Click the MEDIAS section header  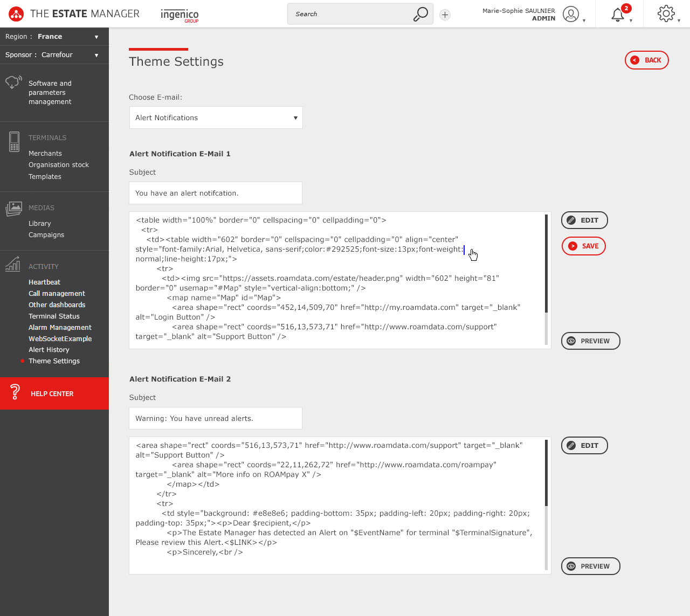click(x=42, y=208)
